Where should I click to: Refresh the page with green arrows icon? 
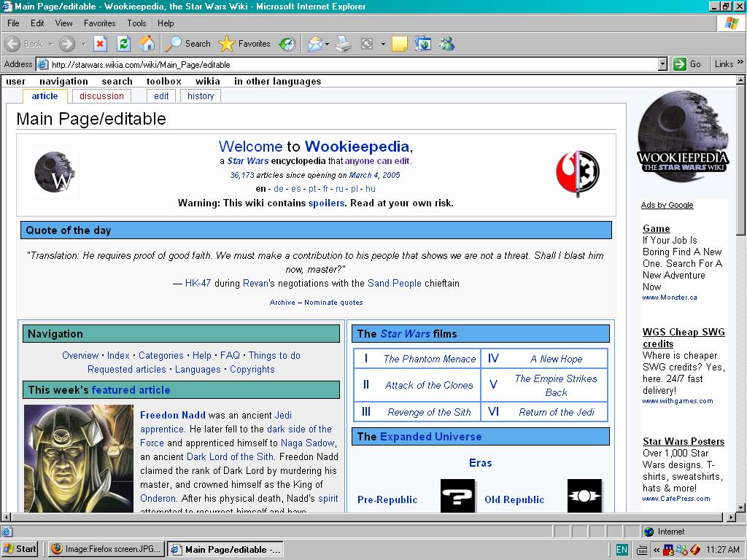pos(123,44)
